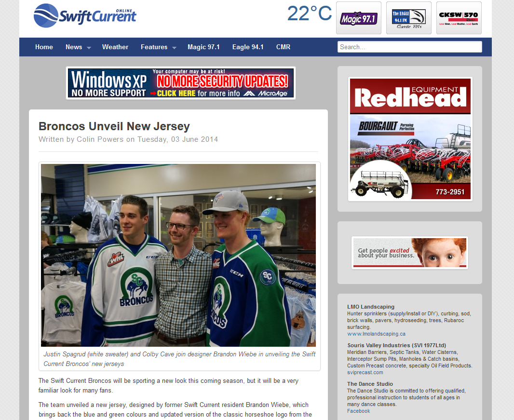The height and width of the screenshot is (420, 514).
Task: Follow the www.lmolandscaping.ca link
Action: tap(376, 334)
